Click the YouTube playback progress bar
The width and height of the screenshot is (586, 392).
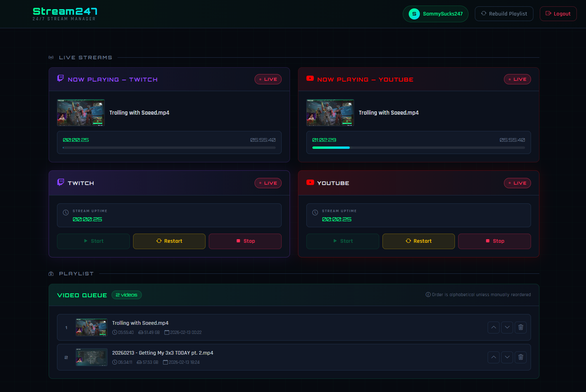point(418,147)
